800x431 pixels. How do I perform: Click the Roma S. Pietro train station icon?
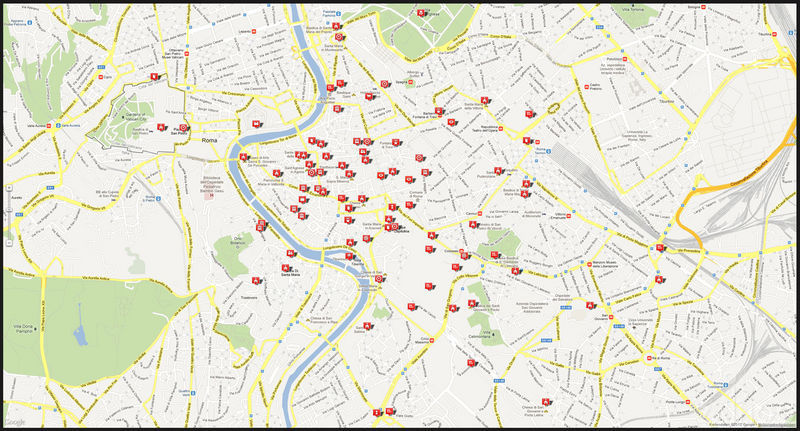pos(158,198)
